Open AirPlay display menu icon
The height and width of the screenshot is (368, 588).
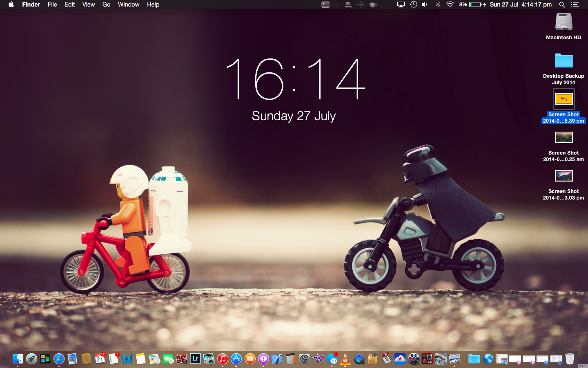(x=401, y=4)
